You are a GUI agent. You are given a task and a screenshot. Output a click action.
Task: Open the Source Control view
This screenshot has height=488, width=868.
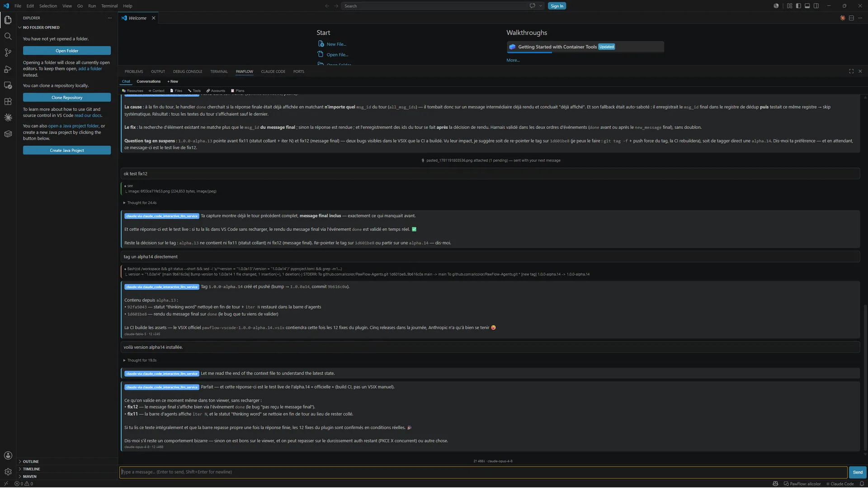tap(8, 52)
